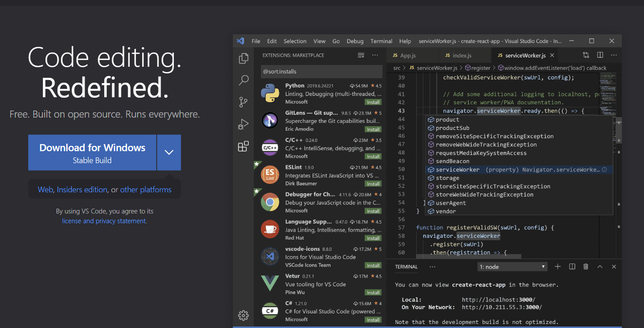The width and height of the screenshot is (644, 328).
Task: Click the GitLens extension icon
Action: coord(270,120)
